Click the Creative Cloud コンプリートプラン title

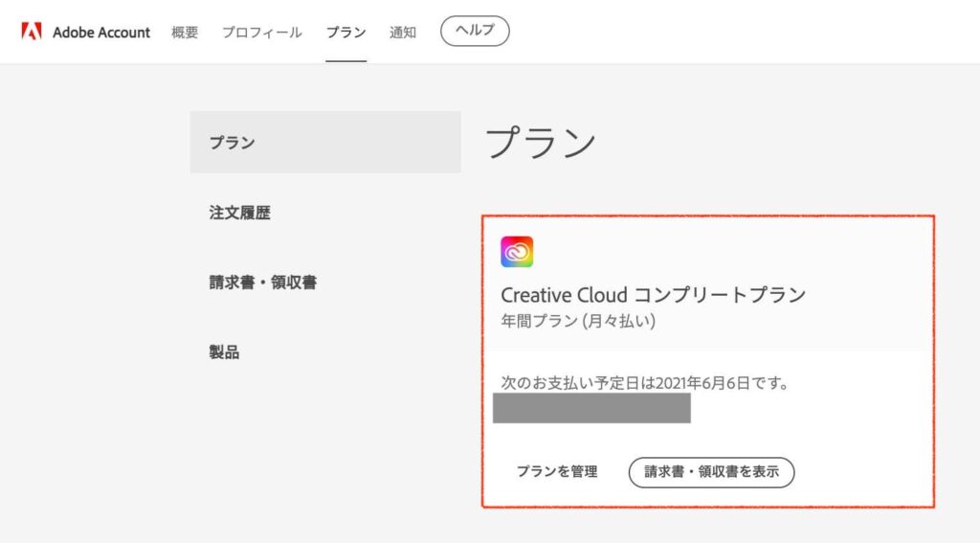(654, 295)
